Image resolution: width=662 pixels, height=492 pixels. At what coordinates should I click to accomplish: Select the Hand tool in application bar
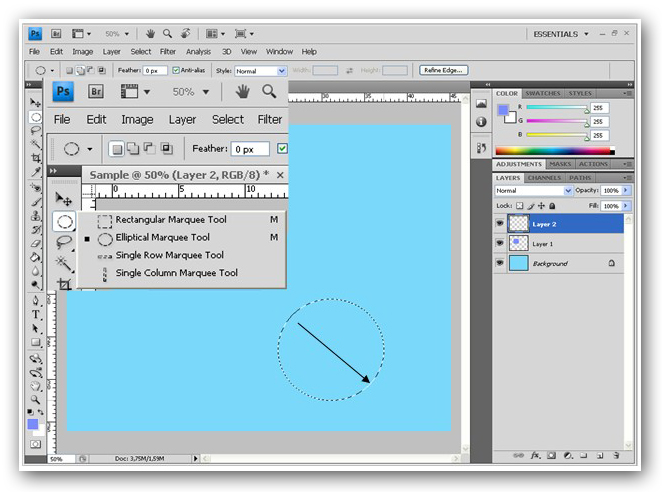(x=150, y=33)
